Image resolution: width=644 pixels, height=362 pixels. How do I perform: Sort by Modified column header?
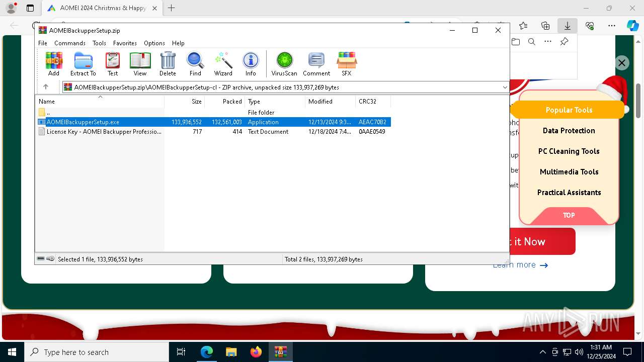(x=330, y=102)
